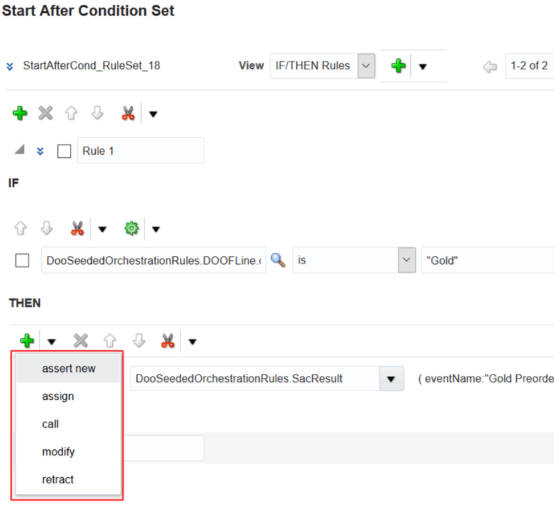The image size is (560, 508).
Task: Choose "assert new" from the action menu
Action: tap(68, 368)
